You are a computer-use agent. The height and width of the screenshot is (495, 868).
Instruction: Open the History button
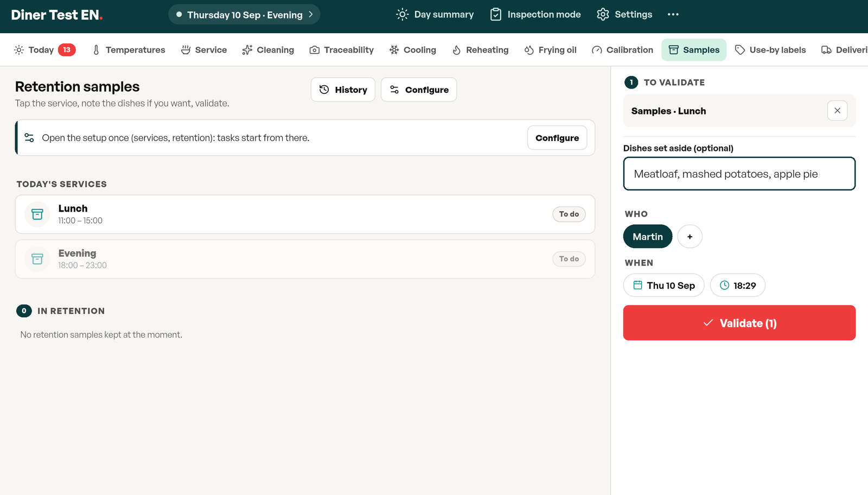point(343,90)
